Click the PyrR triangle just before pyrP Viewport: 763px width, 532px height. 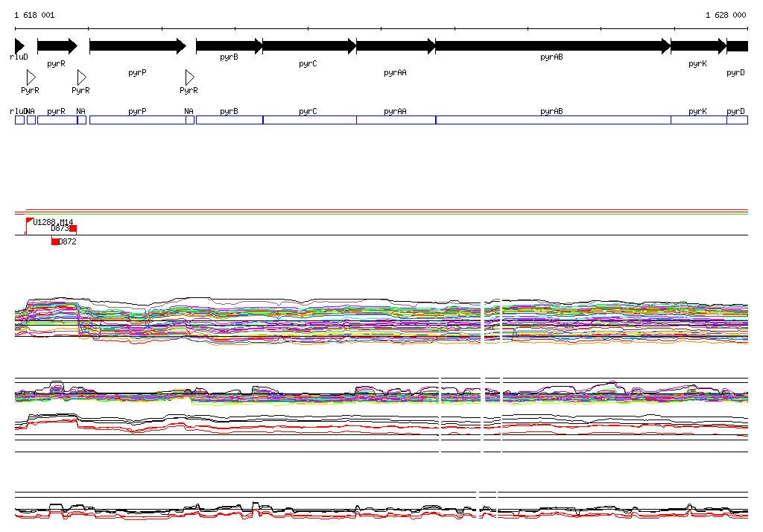click(x=82, y=77)
